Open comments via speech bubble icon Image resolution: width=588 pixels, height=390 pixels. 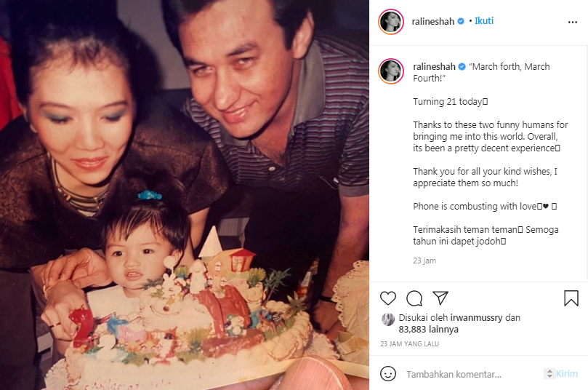[414, 298]
